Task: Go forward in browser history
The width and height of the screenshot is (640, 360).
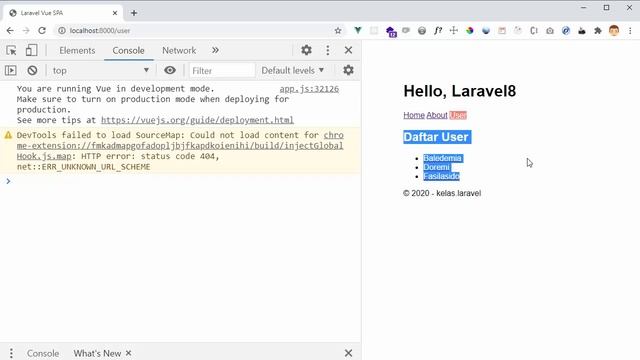Action: pos(26,31)
